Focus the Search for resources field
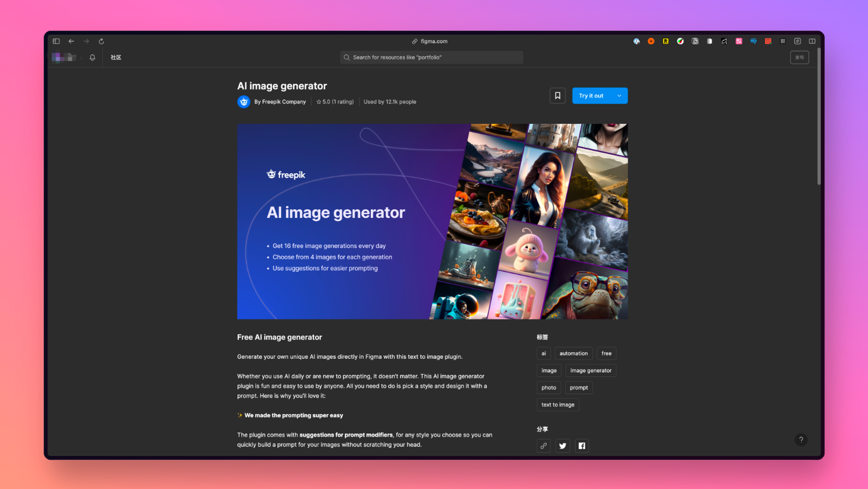This screenshot has width=868, height=489. pos(432,57)
